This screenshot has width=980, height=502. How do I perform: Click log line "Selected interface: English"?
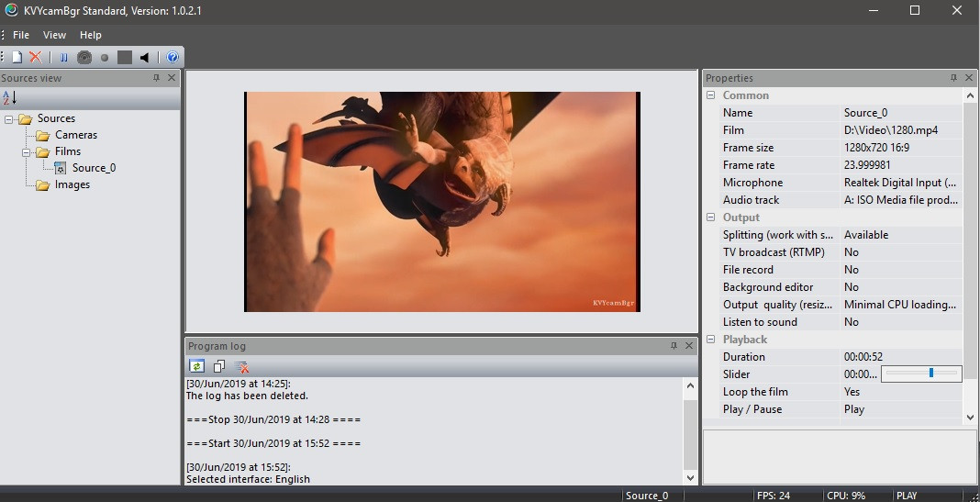248,479
